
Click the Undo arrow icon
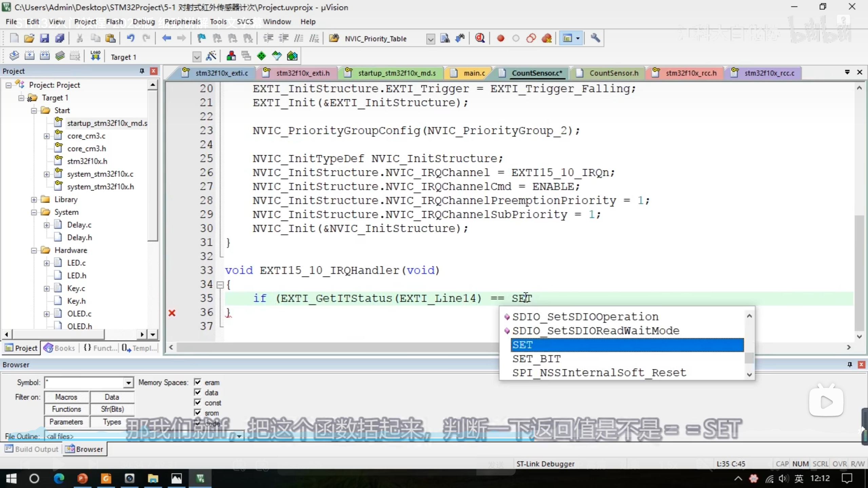coord(131,38)
